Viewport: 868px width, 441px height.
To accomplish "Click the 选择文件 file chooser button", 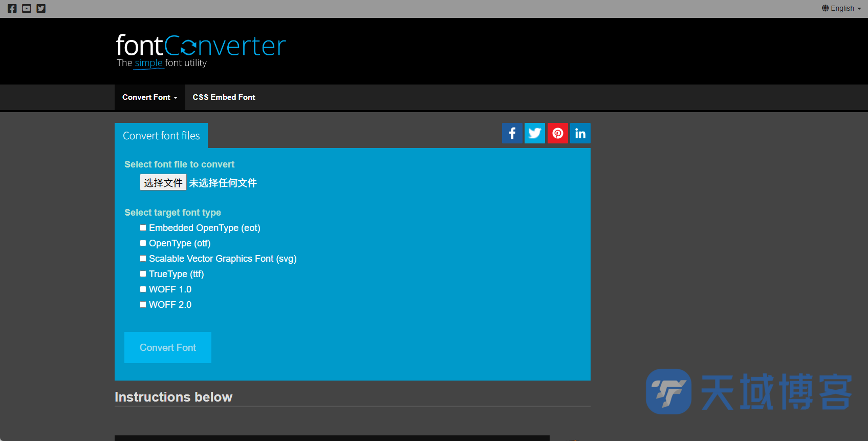I will pos(163,182).
